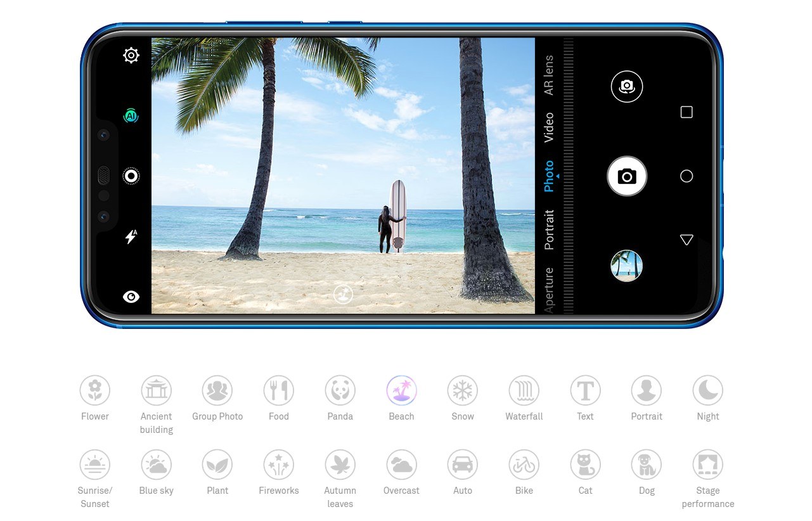
Task: Select the Portrait scene icon
Action: [x=647, y=390]
